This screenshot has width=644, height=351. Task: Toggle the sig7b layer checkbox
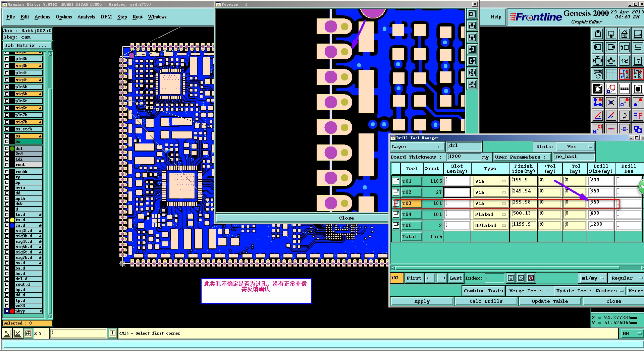click(x=7, y=122)
